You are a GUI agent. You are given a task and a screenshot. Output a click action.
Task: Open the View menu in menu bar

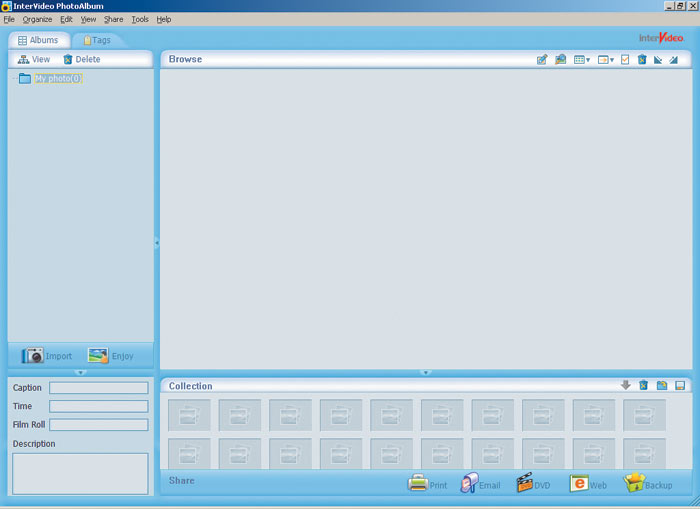click(88, 19)
